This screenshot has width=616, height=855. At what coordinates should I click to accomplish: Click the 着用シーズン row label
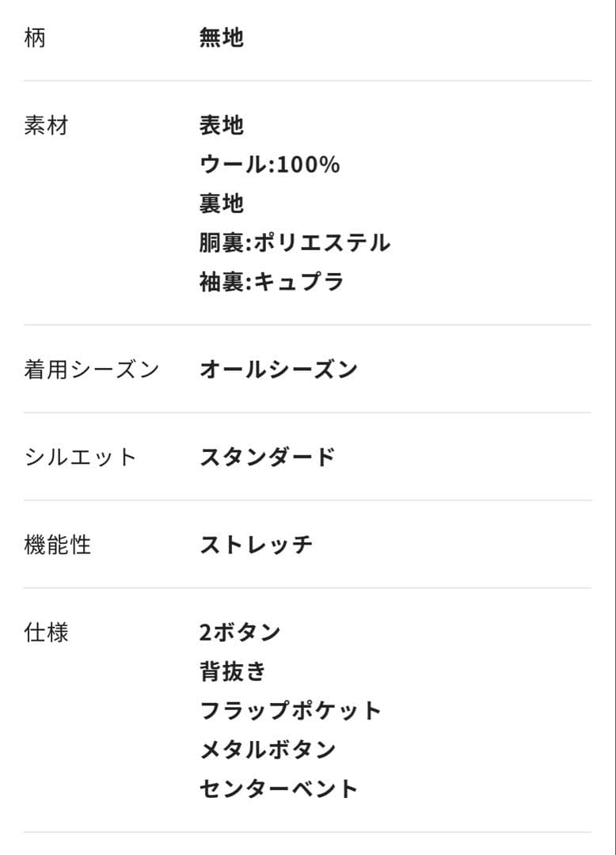click(92, 370)
